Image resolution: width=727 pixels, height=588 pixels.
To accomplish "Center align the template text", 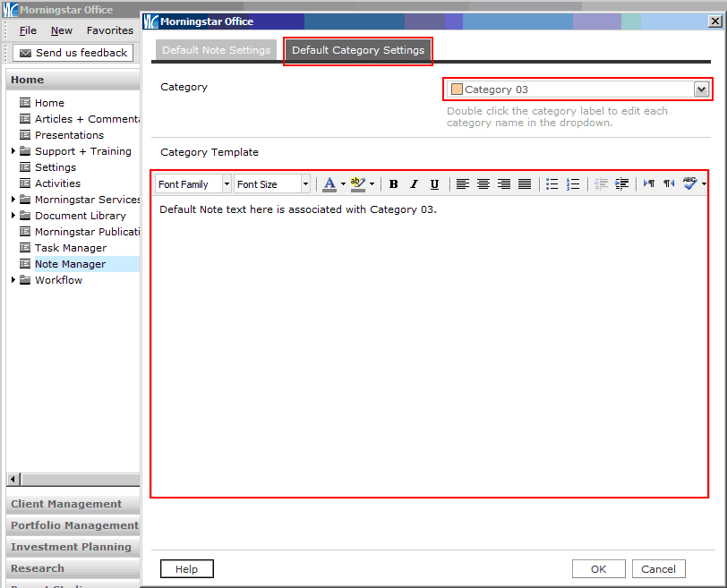I will click(483, 184).
